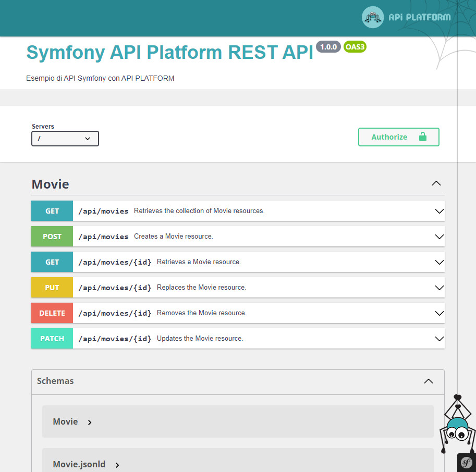Click the red DELETE method badge
This screenshot has height=472, width=476.
click(52, 313)
